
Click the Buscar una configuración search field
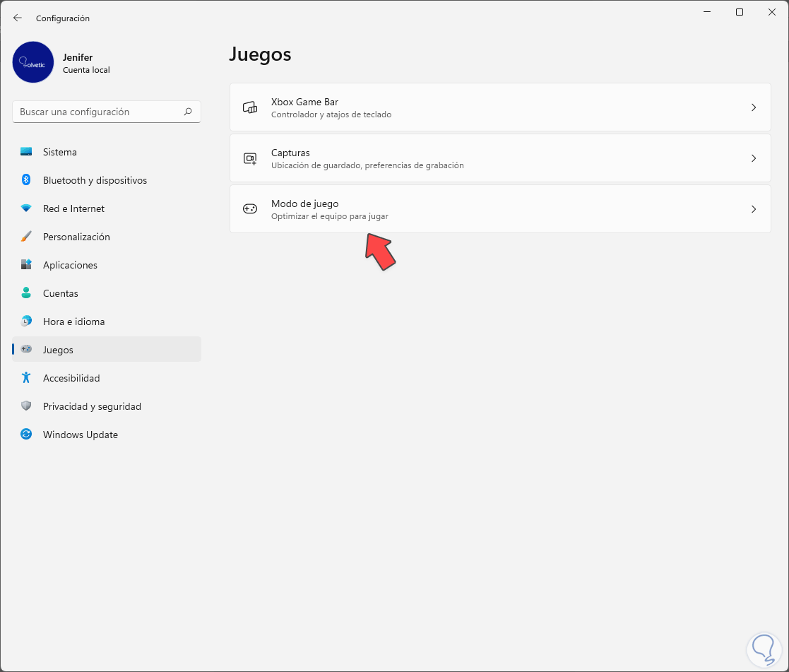click(99, 112)
